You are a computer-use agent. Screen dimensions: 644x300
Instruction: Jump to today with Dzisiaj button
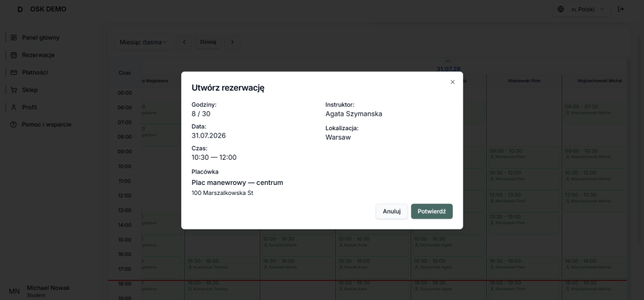208,42
